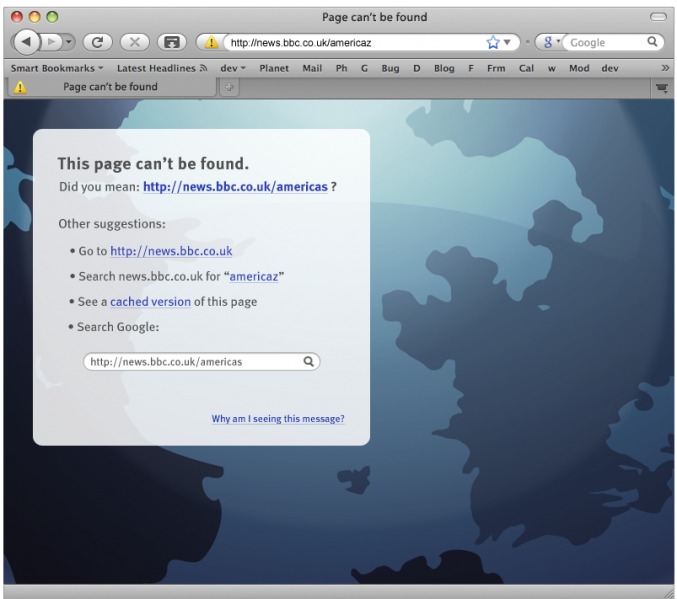Screen dimensions: 677x599
Task: Bookmark this page with the star icon
Action: click(493, 42)
